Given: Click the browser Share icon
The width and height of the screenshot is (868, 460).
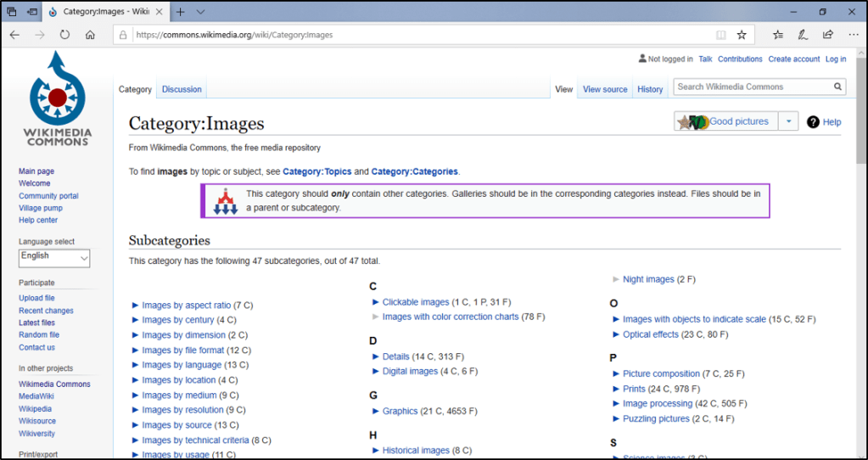Looking at the screenshot, I should point(827,35).
